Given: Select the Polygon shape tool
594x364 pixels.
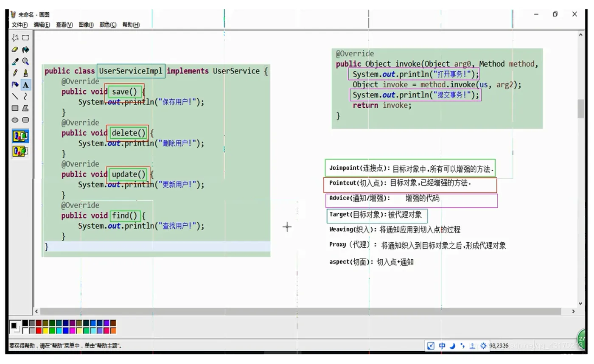Looking at the screenshot, I should 25,108.
